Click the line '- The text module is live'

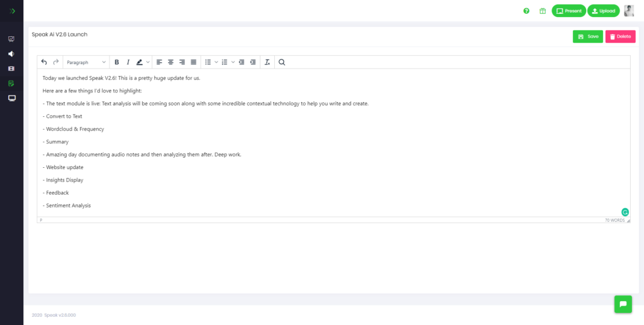(206, 103)
